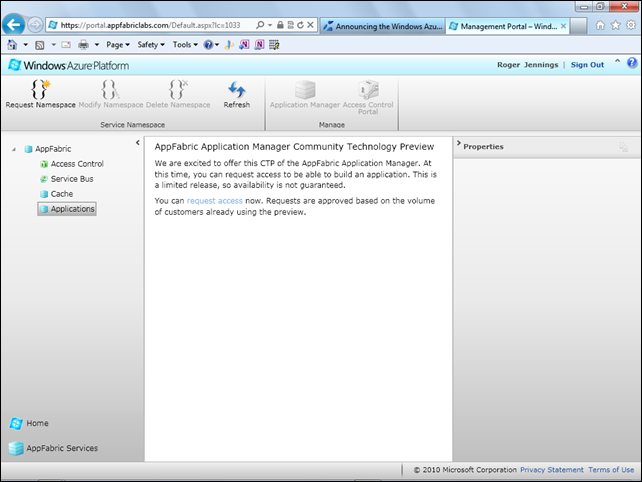Image resolution: width=642 pixels, height=482 pixels.
Task: Open the Page menu
Action: [x=118, y=45]
